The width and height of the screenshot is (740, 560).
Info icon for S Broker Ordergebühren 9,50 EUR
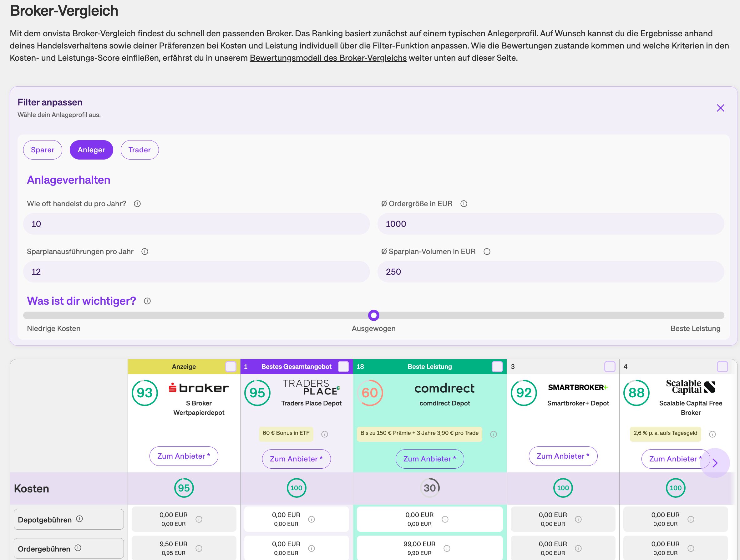point(199,548)
